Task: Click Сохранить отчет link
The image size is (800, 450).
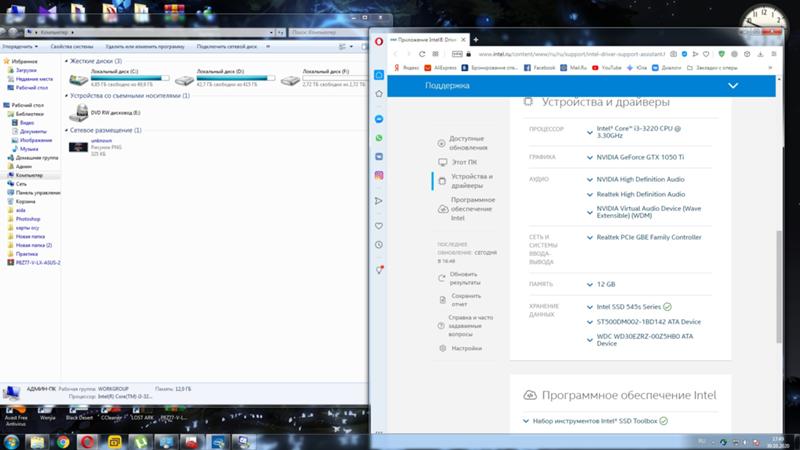Action: (460, 300)
